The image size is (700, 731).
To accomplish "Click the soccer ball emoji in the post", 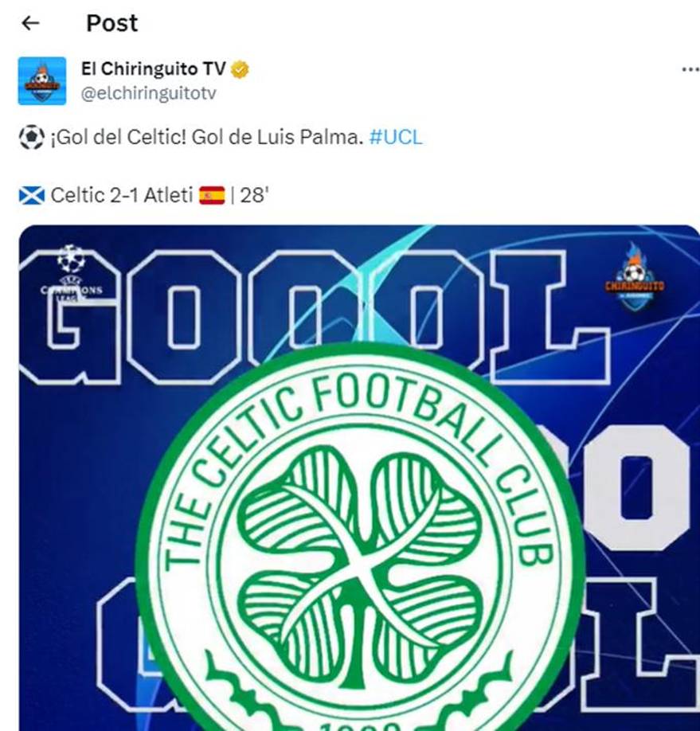I will [x=31, y=137].
